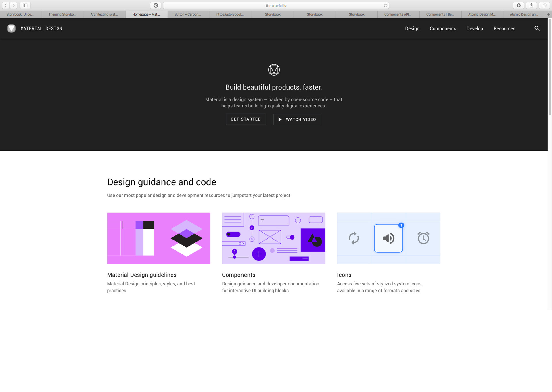Viewport: 552px width, 392px height.
Task: Switch to the Theming Storybo... tab
Action: 63,14
